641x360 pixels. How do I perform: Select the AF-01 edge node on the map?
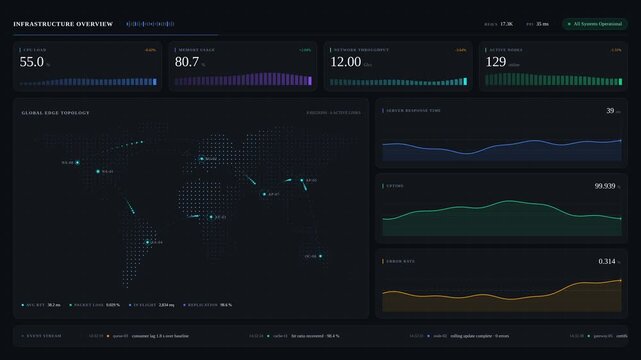(211, 217)
